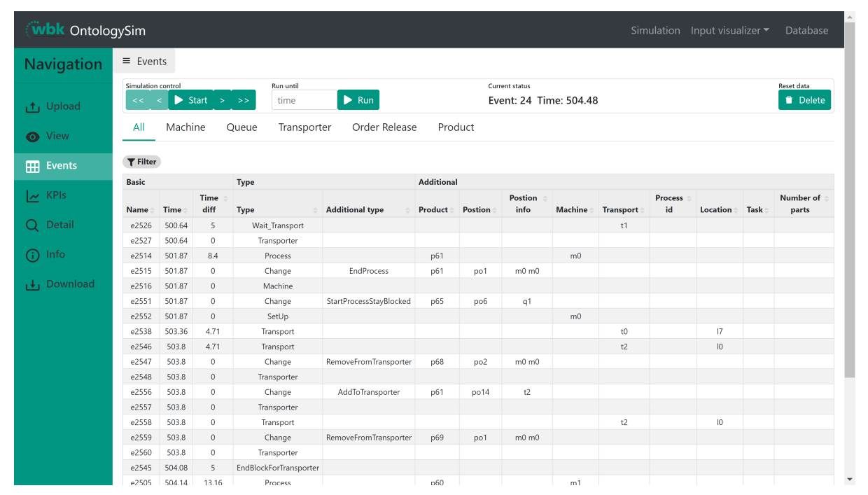
Task: Fast forward with the >> button
Action: coord(243,100)
